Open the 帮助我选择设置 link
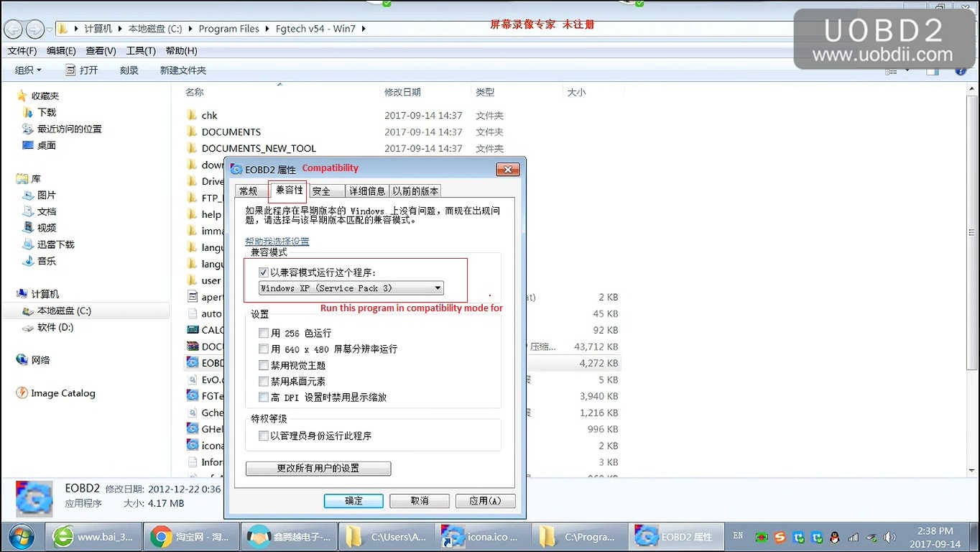Screen dimensions: 980x552 click(277, 241)
